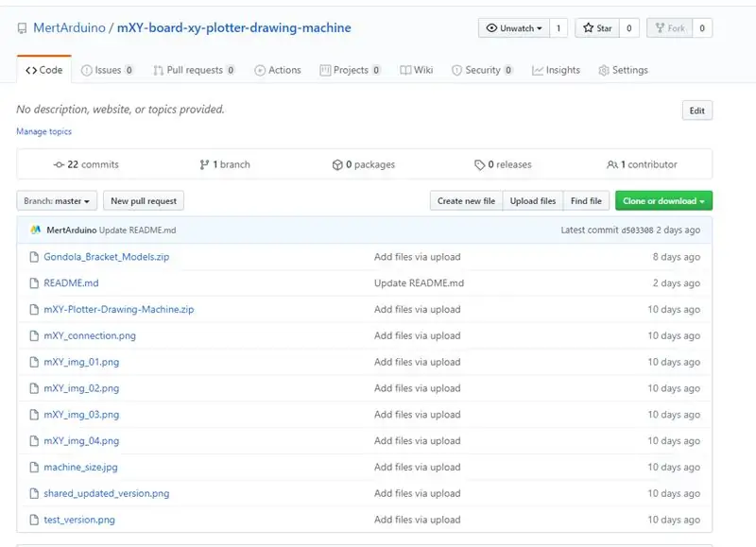Open the Unwatch dropdown
Viewport: 756px width, 547px height.
(514, 28)
